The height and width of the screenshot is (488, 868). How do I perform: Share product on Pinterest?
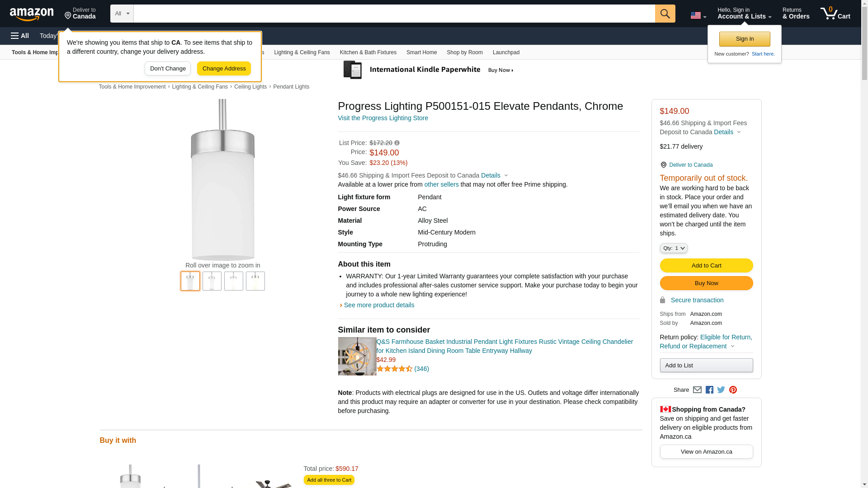click(733, 390)
